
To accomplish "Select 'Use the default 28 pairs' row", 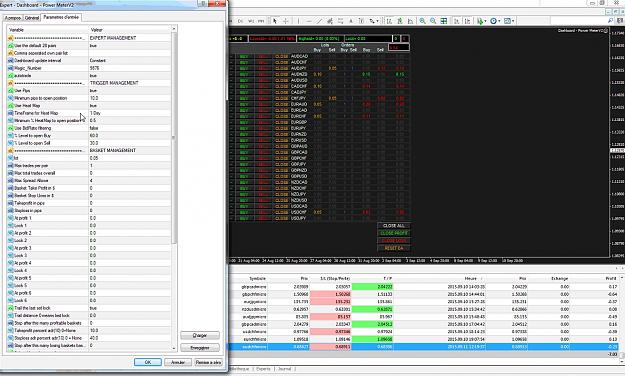I will click(x=89, y=46).
